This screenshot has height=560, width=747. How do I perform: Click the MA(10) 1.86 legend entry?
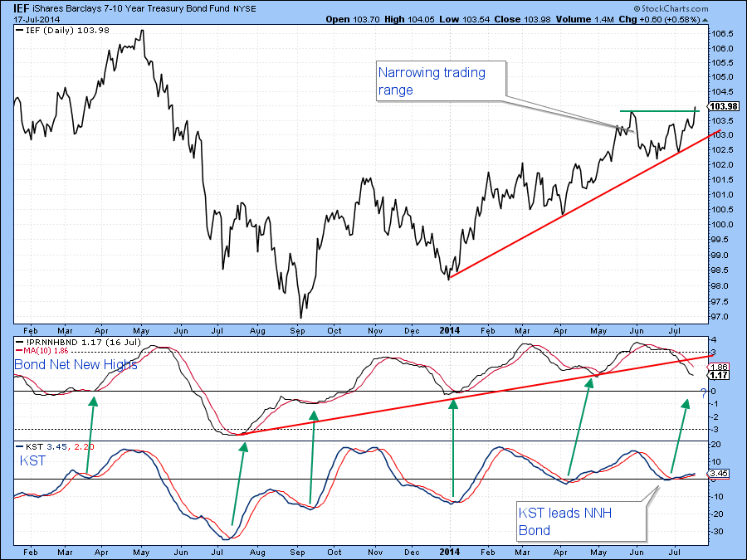tap(42, 350)
